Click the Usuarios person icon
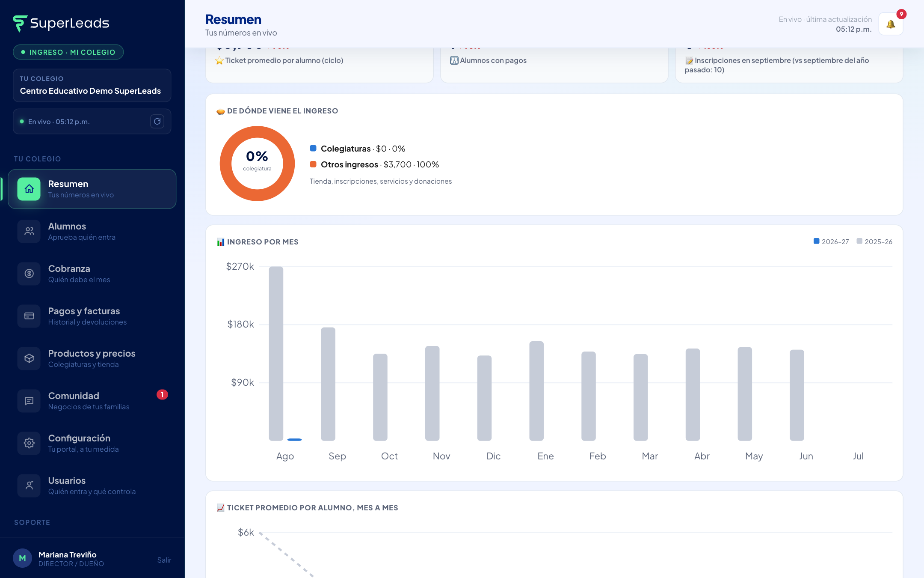 click(x=29, y=486)
